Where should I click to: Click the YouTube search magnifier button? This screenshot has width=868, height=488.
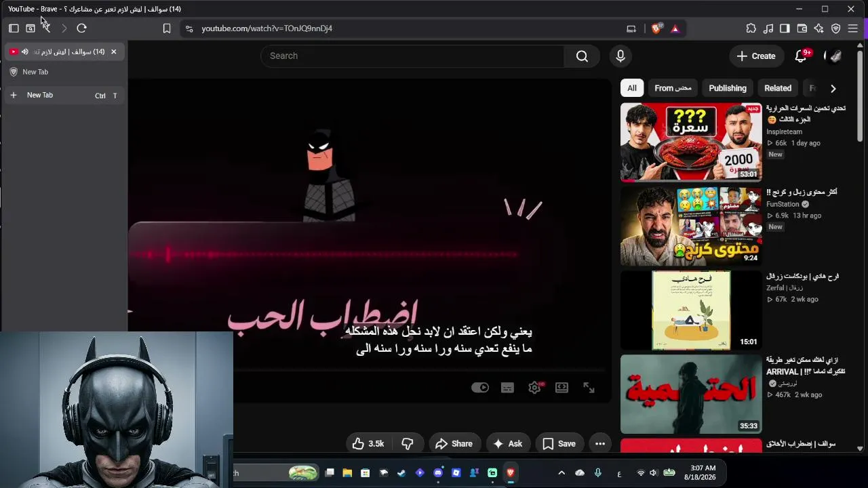coord(582,56)
